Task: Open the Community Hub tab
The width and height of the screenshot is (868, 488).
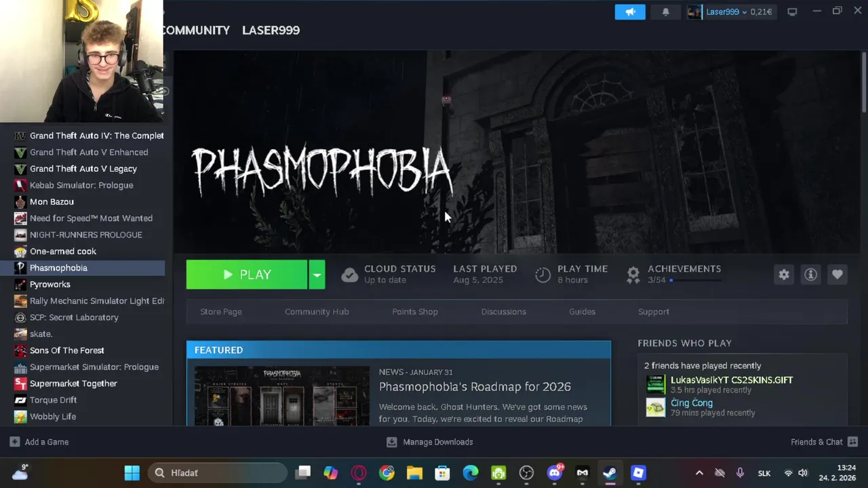Action: pyautogui.click(x=317, y=312)
